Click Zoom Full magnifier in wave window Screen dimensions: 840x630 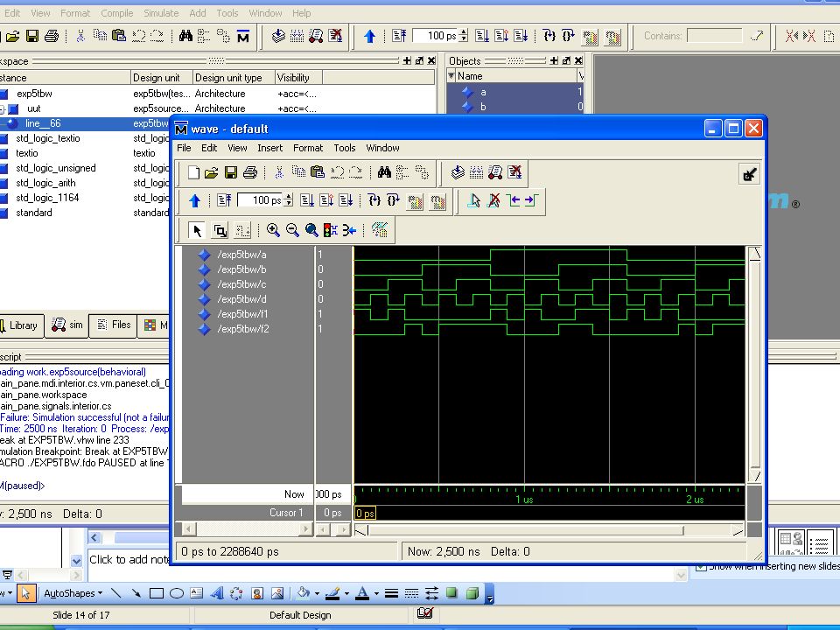311,230
